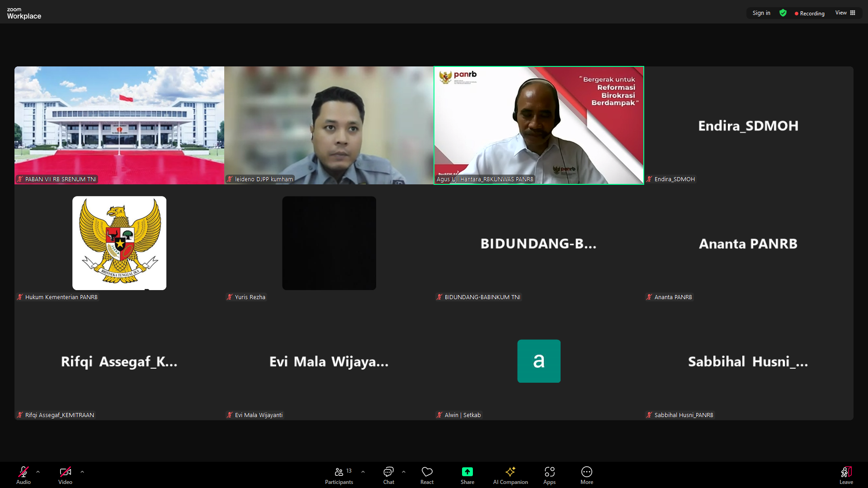Open the More options menu
This screenshot has width=868, height=488.
587,475
